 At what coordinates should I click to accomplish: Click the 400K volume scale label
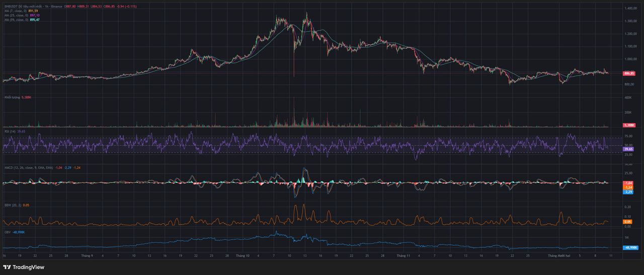pos(628,98)
